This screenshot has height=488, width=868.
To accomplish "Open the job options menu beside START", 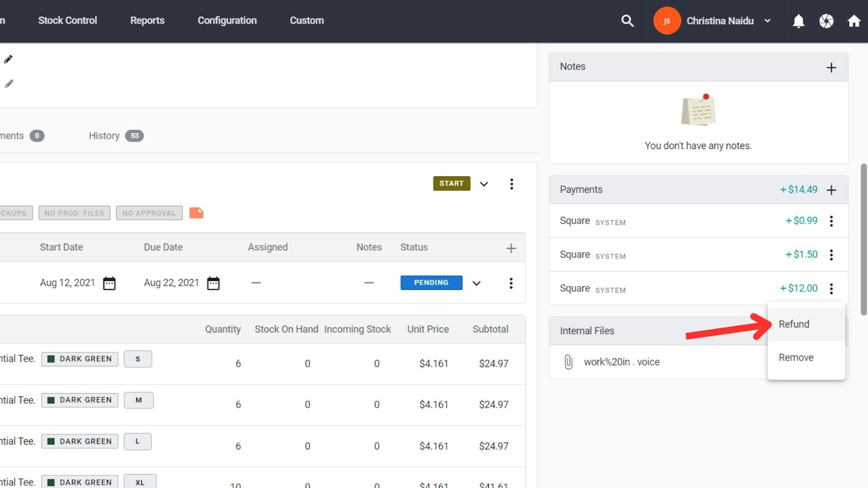I will (511, 184).
